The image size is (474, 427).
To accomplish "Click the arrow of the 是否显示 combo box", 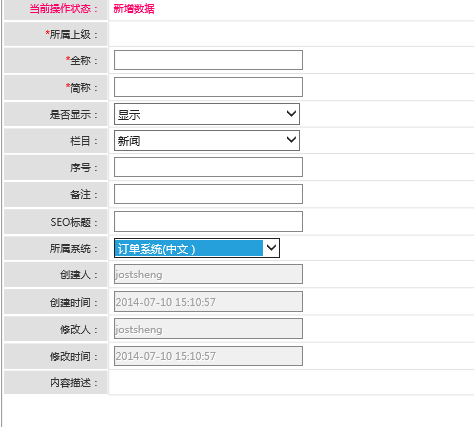I will pos(291,114).
